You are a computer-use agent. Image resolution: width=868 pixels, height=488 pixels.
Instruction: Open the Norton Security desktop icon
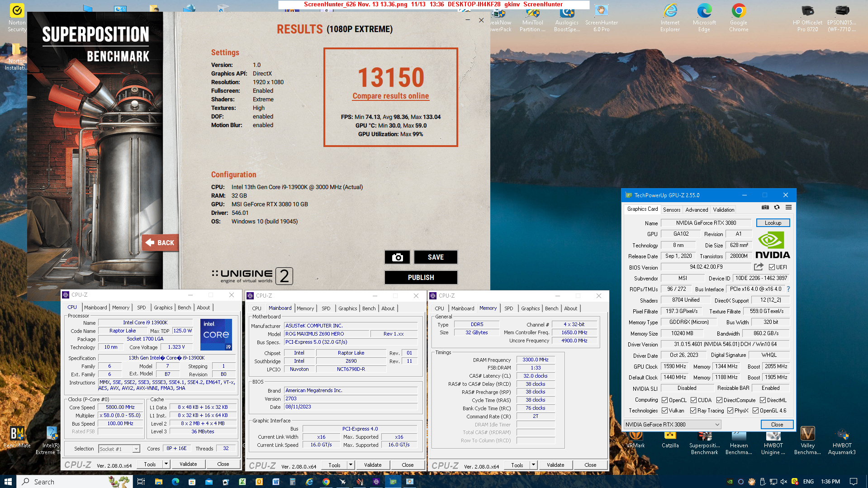[x=17, y=18]
